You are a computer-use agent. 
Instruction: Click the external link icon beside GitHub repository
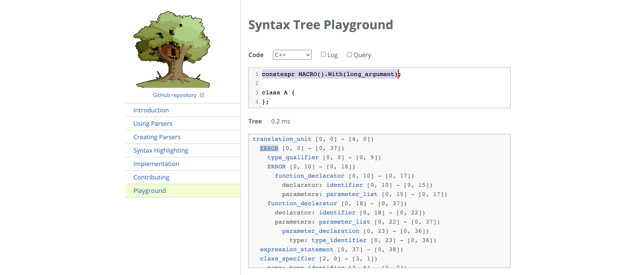(202, 95)
